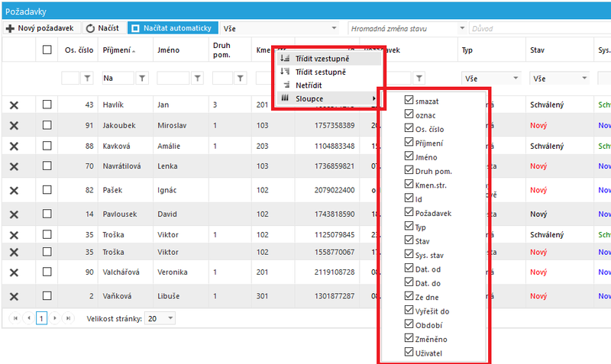Viewport: 611px width, 364px height.
Task: Click the filter funnel icon under Příjmení
Action: pyautogui.click(x=142, y=79)
